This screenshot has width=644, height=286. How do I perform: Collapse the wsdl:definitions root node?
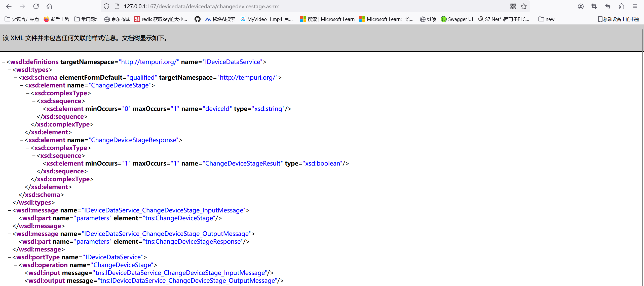[x=4, y=62]
